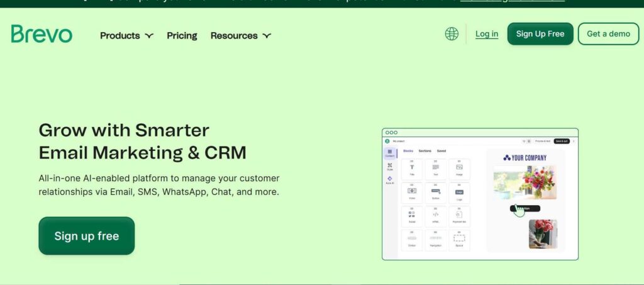Expand the Products menu
This screenshot has height=285, width=644.
[126, 36]
